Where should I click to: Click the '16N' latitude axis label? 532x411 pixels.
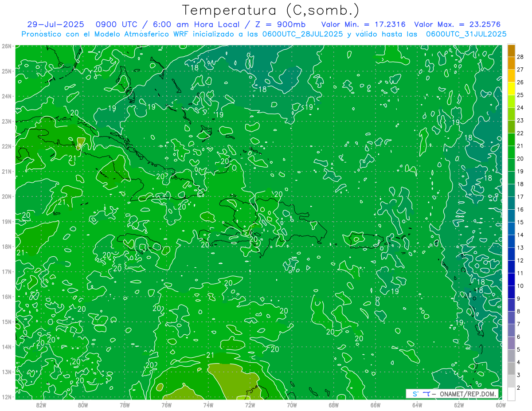[6, 297]
